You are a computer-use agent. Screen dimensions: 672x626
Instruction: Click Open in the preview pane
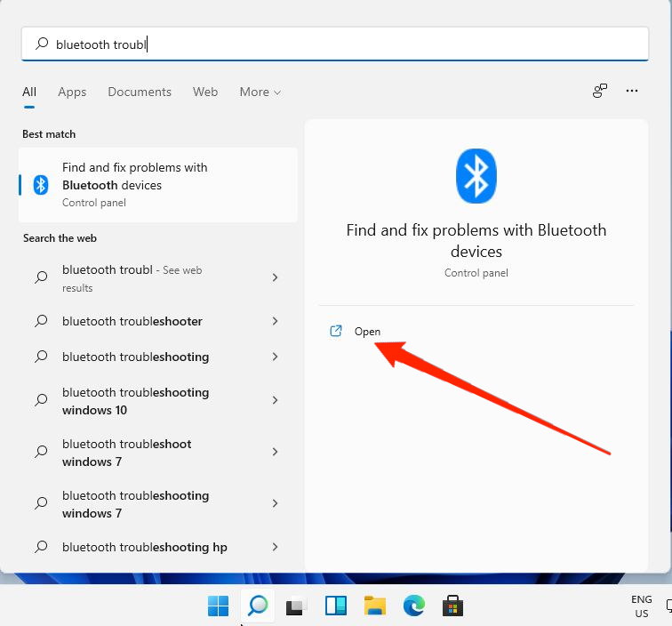366,332
